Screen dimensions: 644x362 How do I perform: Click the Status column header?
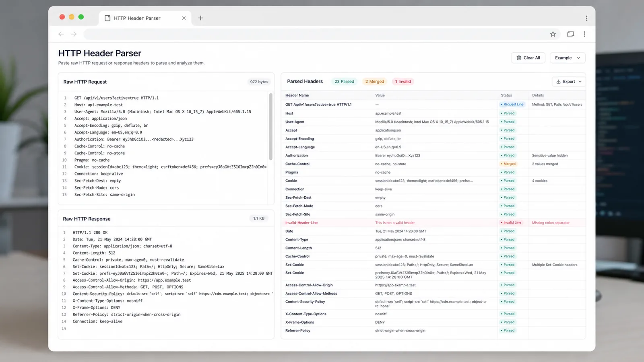click(506, 95)
